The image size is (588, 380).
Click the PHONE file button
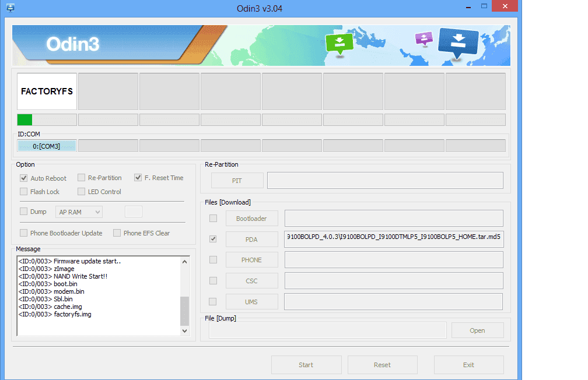251,260
